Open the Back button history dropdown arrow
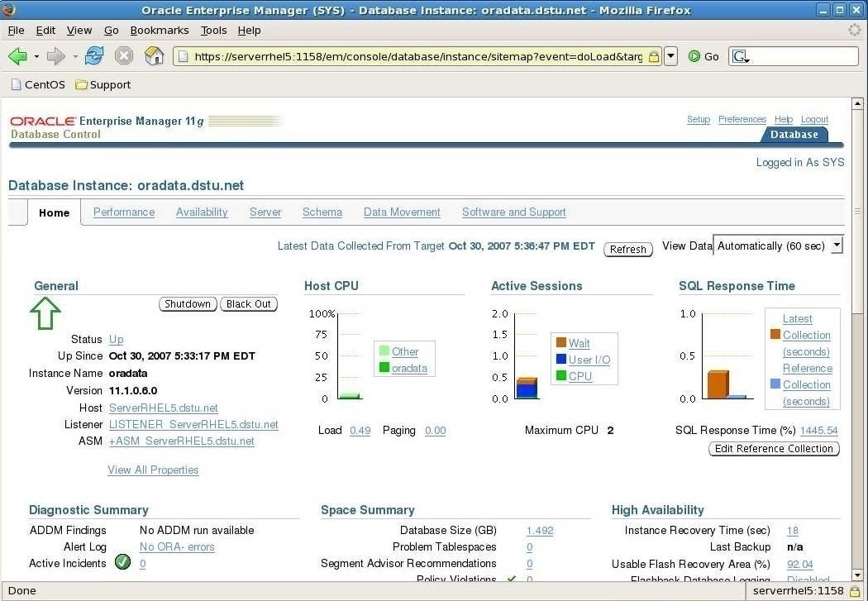The width and height of the screenshot is (868, 601). pyautogui.click(x=36, y=56)
